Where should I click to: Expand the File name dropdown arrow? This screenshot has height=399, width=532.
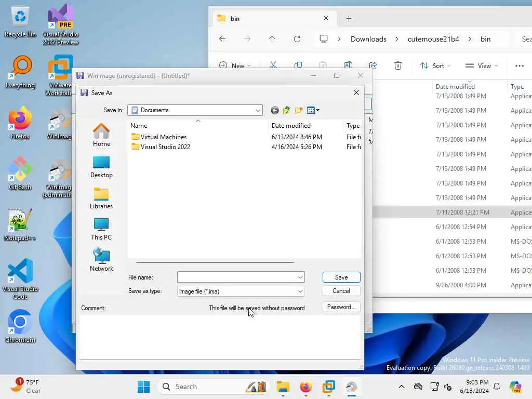tap(300, 277)
